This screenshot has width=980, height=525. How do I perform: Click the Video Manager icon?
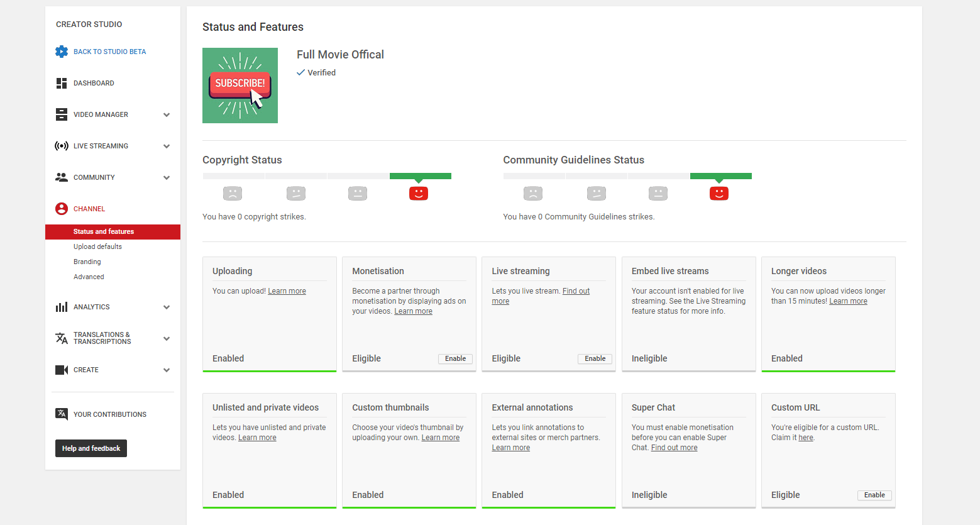pos(62,114)
